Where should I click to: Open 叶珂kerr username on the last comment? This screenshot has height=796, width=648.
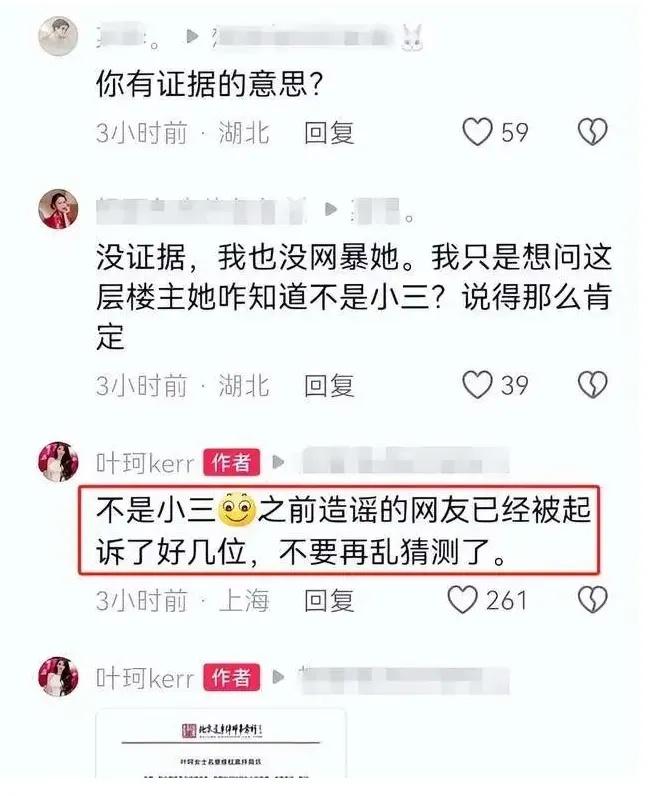(x=145, y=678)
